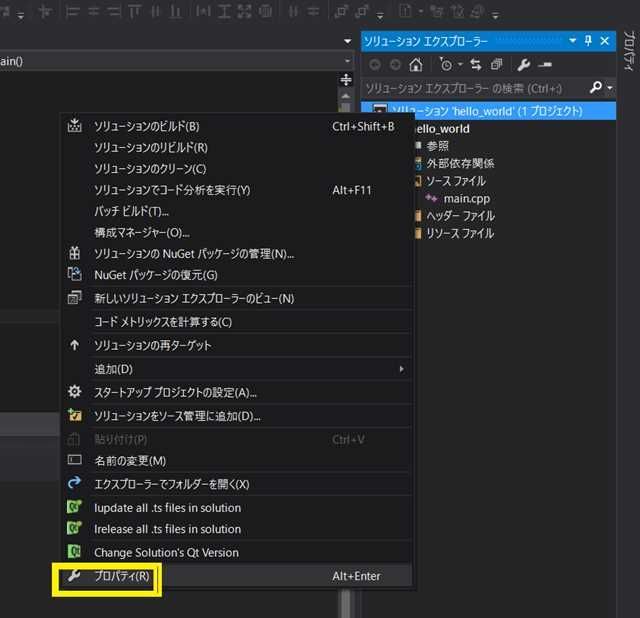Image resolution: width=640 pixels, height=618 pixels.
Task: Click the Solution Explorer home icon
Action: click(x=416, y=64)
